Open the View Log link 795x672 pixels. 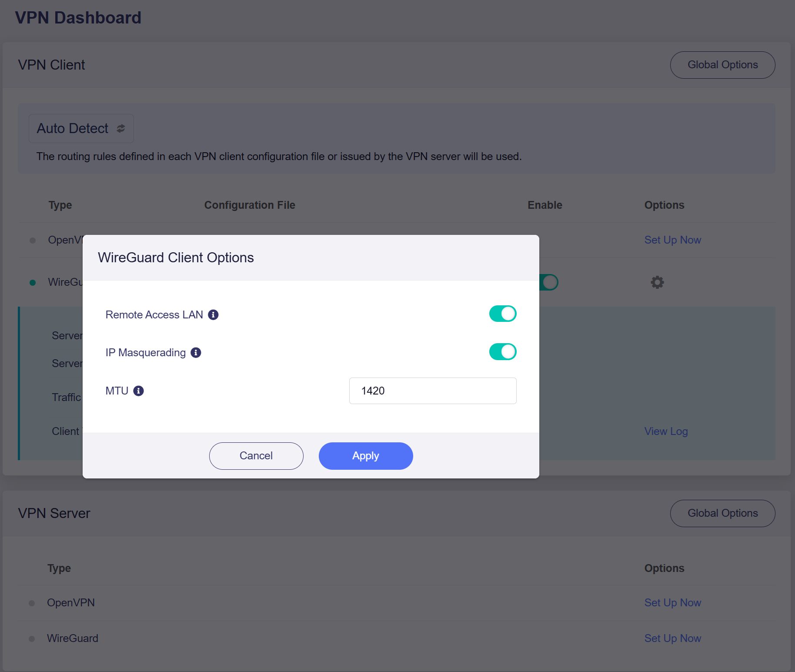point(666,431)
